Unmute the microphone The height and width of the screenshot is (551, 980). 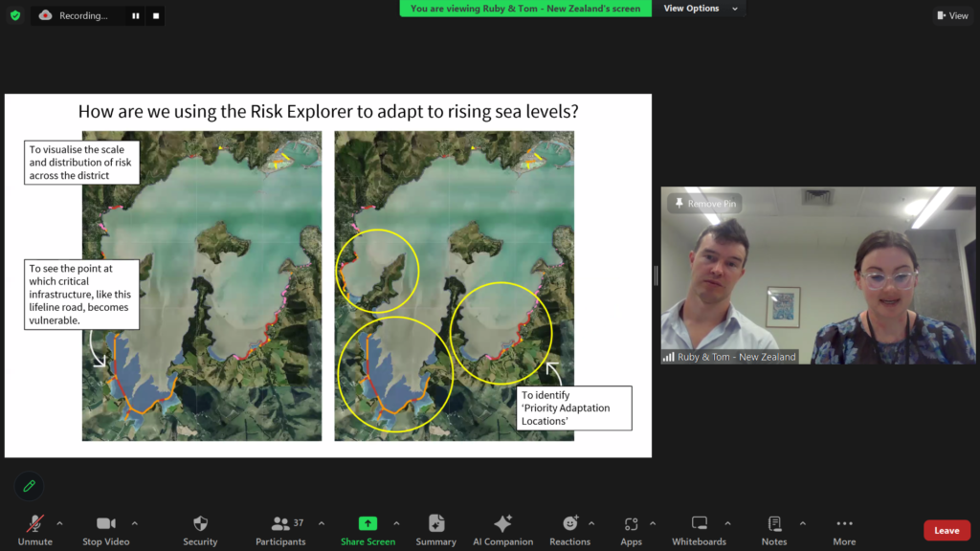click(x=35, y=524)
